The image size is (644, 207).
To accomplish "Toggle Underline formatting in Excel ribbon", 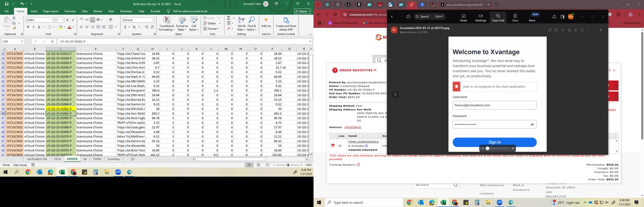I will tap(39, 27).
